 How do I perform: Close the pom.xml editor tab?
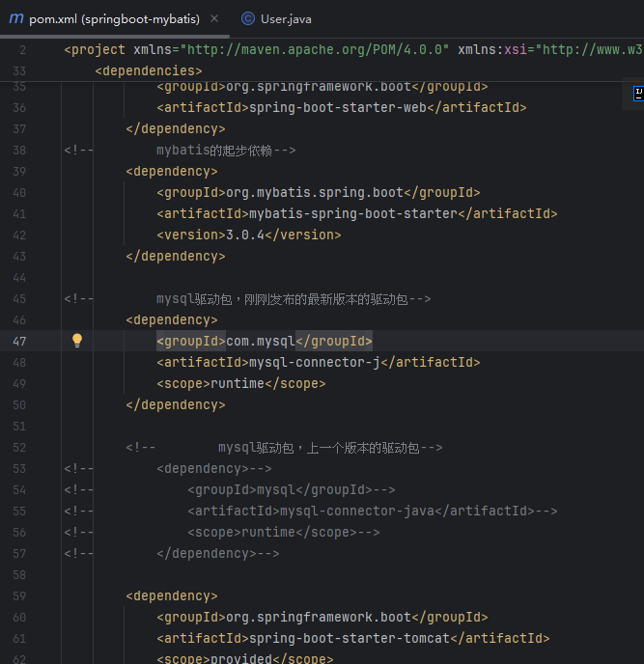tap(214, 18)
